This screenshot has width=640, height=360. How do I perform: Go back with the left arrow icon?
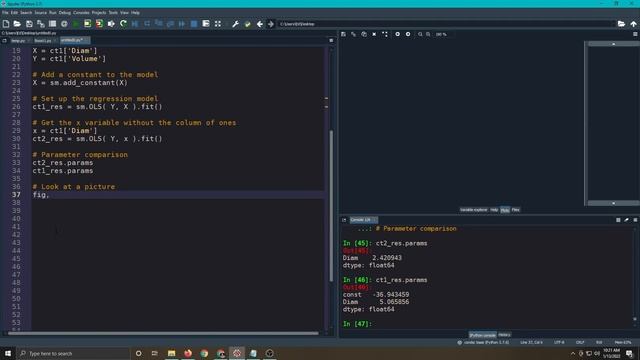point(260,24)
